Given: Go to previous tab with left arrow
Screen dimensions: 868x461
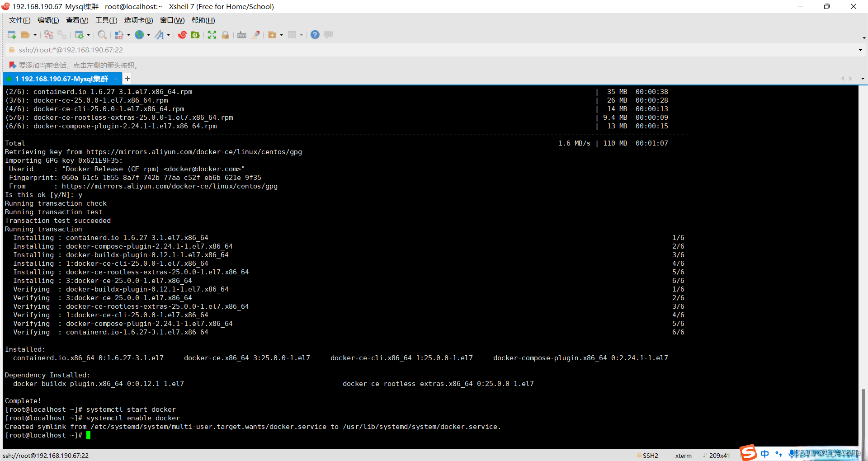Looking at the screenshot, I should click(x=843, y=79).
